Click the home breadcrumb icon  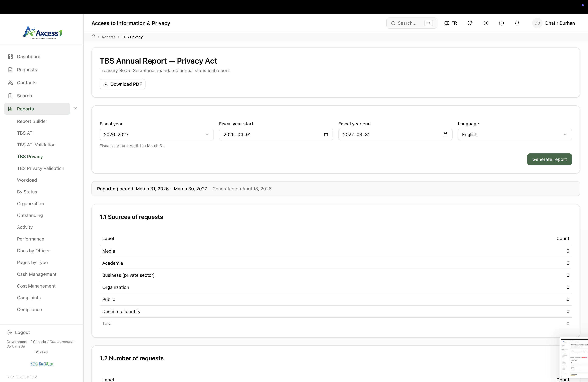click(x=93, y=37)
